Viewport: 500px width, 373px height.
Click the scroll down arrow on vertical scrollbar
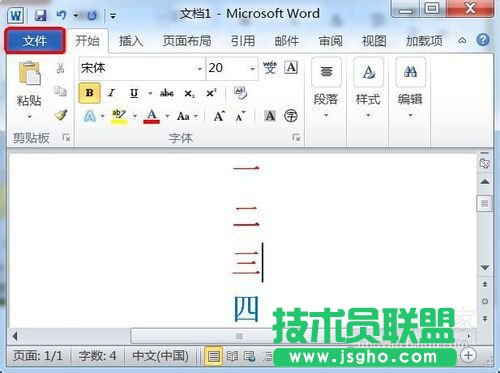coord(485,268)
